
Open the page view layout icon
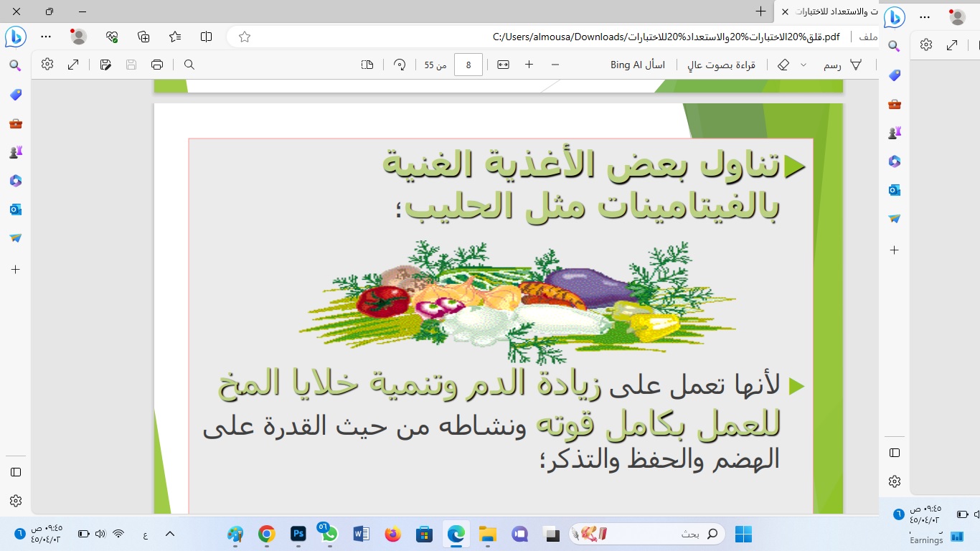[367, 65]
